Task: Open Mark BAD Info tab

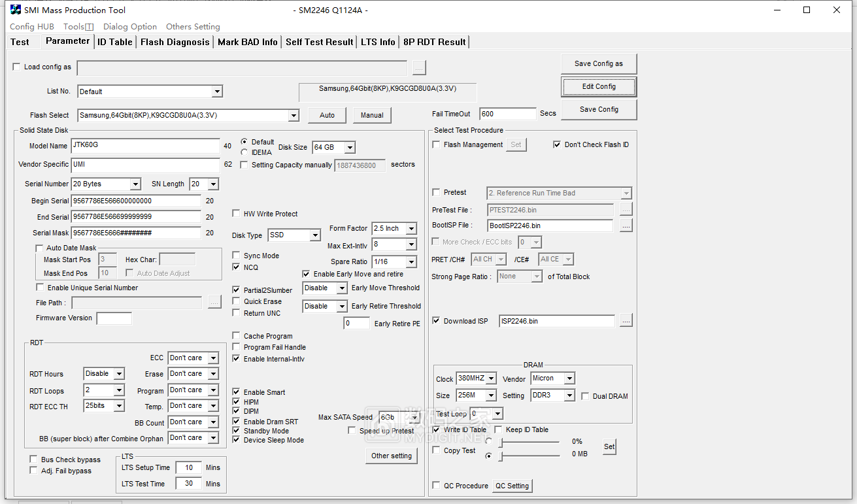Action: click(x=248, y=42)
